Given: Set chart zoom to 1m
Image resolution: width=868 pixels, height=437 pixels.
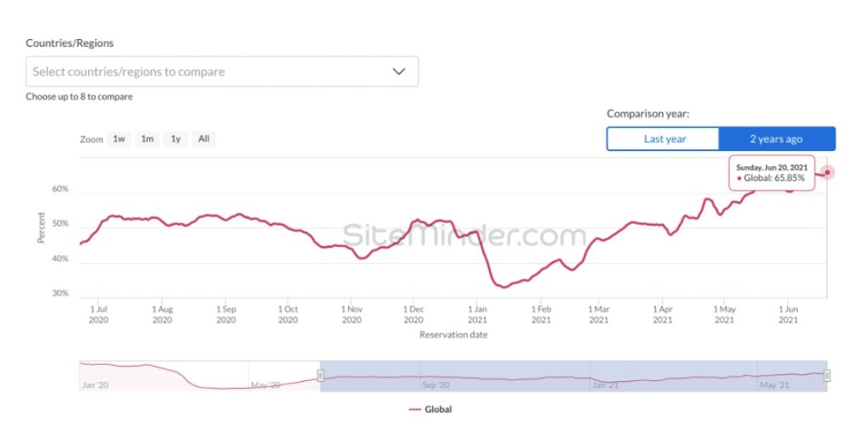Looking at the screenshot, I should coord(147,138).
